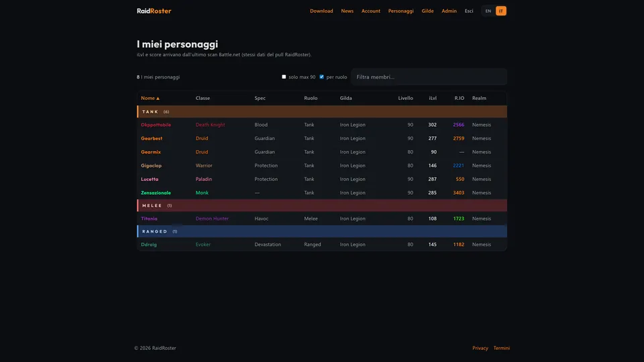Go to News in navigation
644x362 pixels.
[347, 11]
